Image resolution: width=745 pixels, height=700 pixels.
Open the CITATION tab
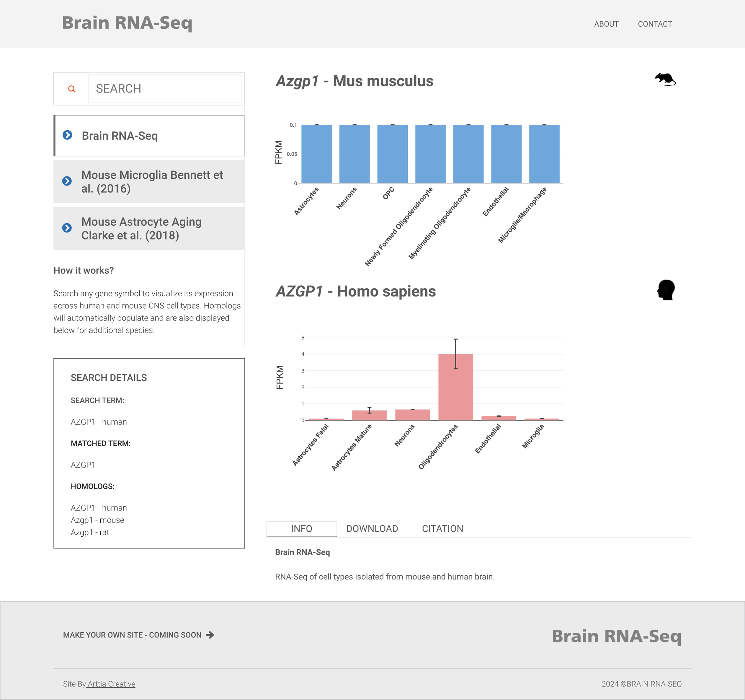[442, 529]
